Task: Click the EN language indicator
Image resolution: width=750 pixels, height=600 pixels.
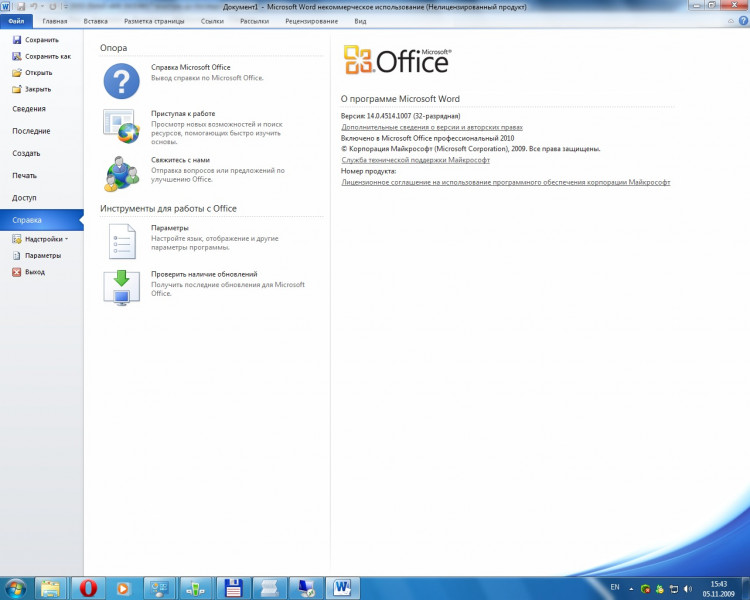Action: 615,587
